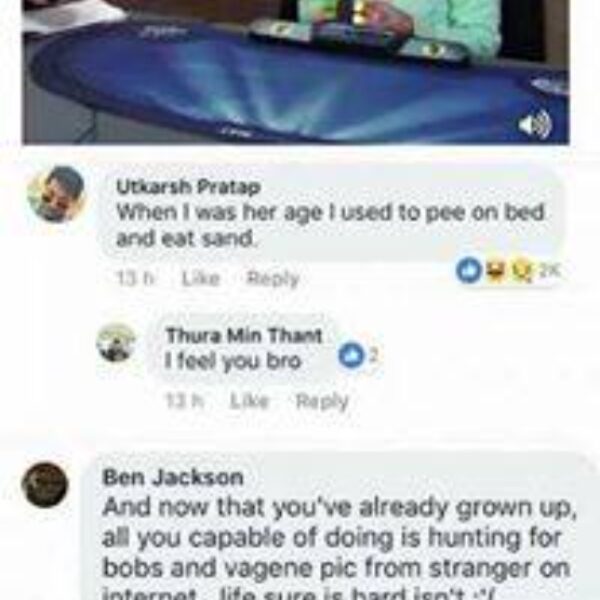Open Ben Jackson's profile avatar

[x=45, y=485]
